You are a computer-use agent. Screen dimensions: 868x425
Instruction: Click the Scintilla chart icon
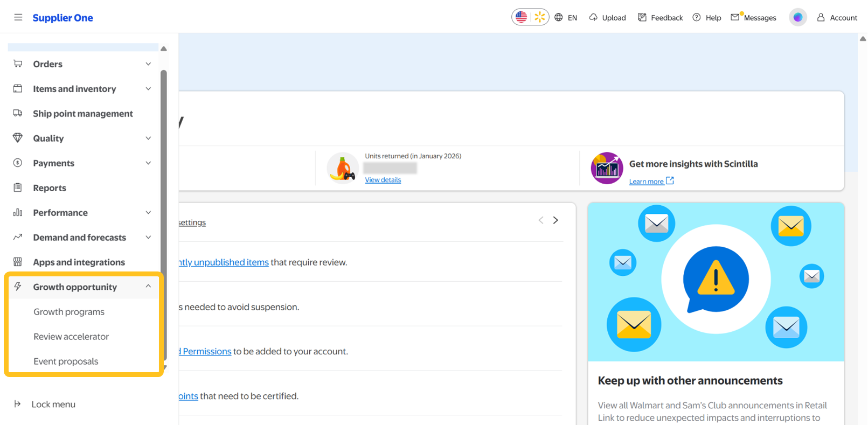tap(607, 168)
